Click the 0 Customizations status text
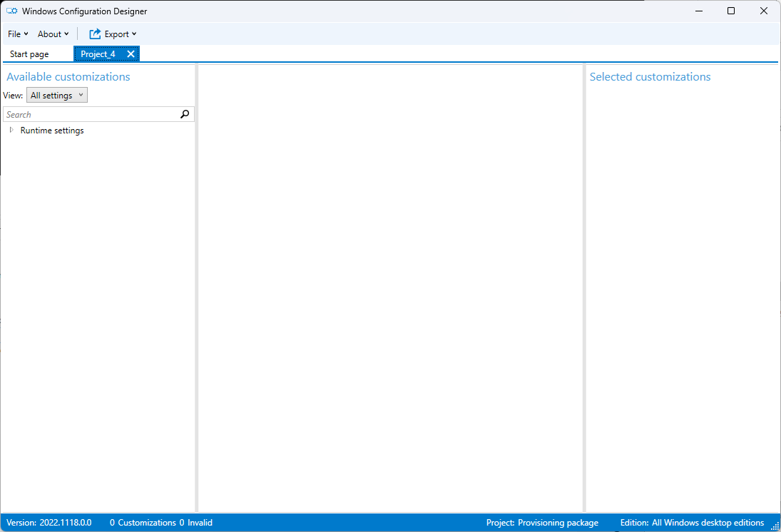This screenshot has width=781, height=532. click(x=143, y=523)
